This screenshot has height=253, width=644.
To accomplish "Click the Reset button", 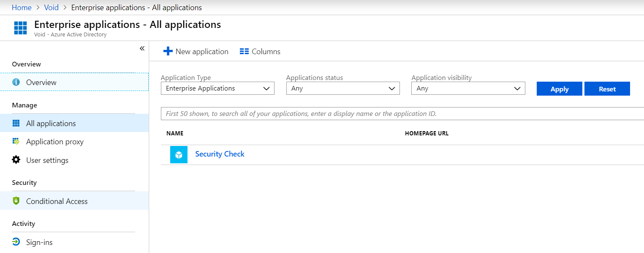I will [x=607, y=89].
